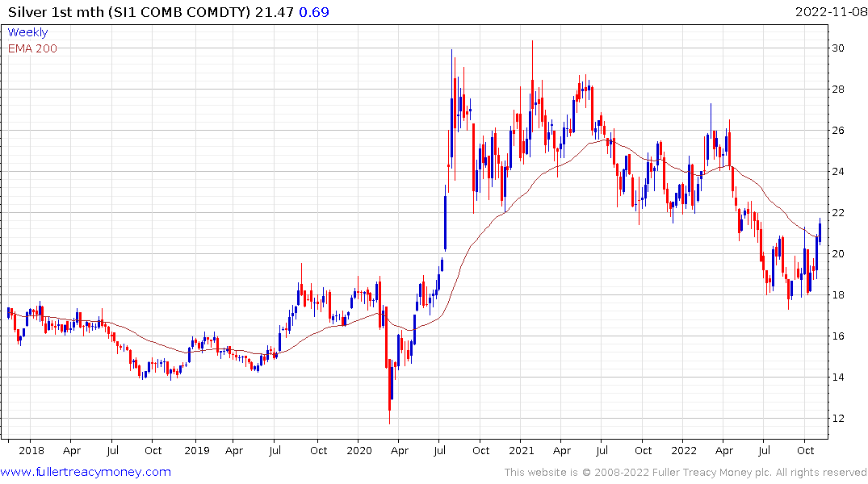Click the blue change value 0.69
Viewport: 868px width, 484px height.
coord(314,12)
